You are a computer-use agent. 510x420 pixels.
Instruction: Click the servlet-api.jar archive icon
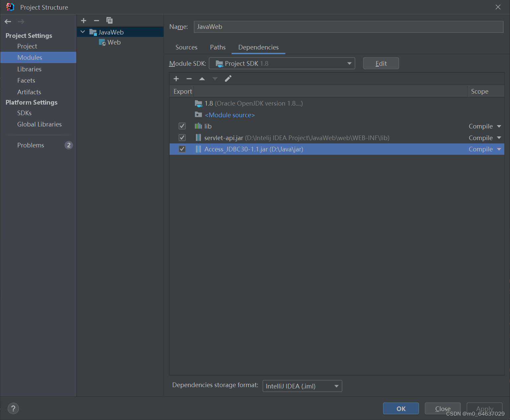[x=198, y=137]
